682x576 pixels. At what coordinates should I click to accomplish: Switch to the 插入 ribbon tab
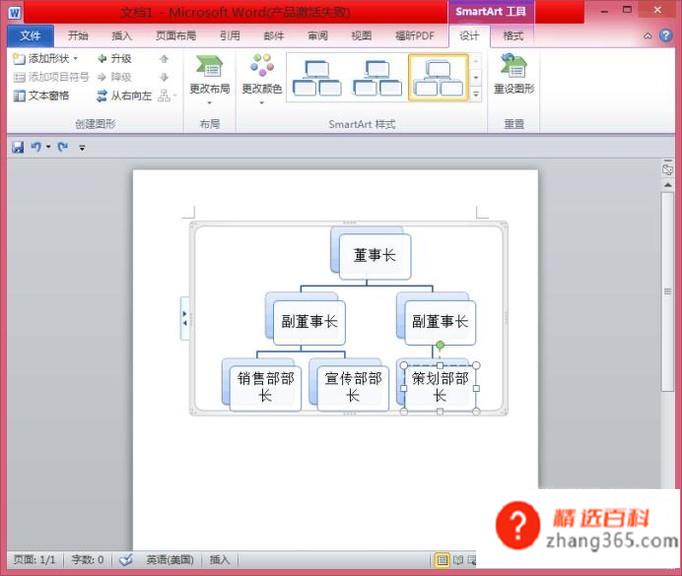[121, 36]
